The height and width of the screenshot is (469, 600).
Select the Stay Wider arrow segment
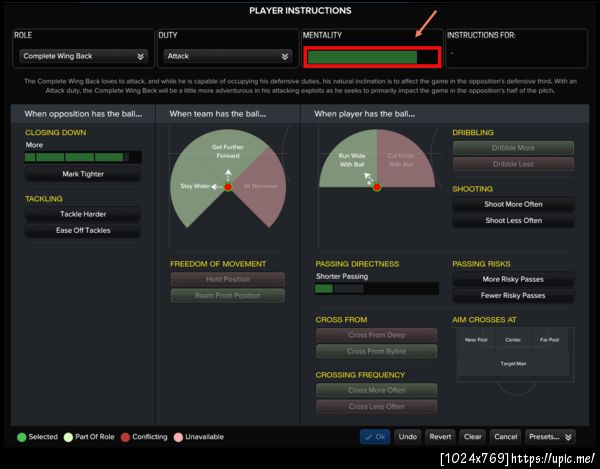click(195, 186)
